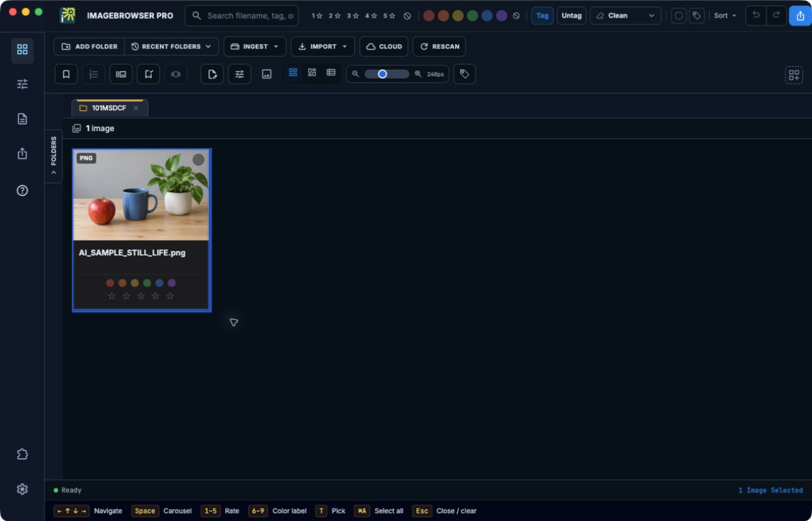Toggle the Tag mode button
This screenshot has height=521, width=812.
542,16
